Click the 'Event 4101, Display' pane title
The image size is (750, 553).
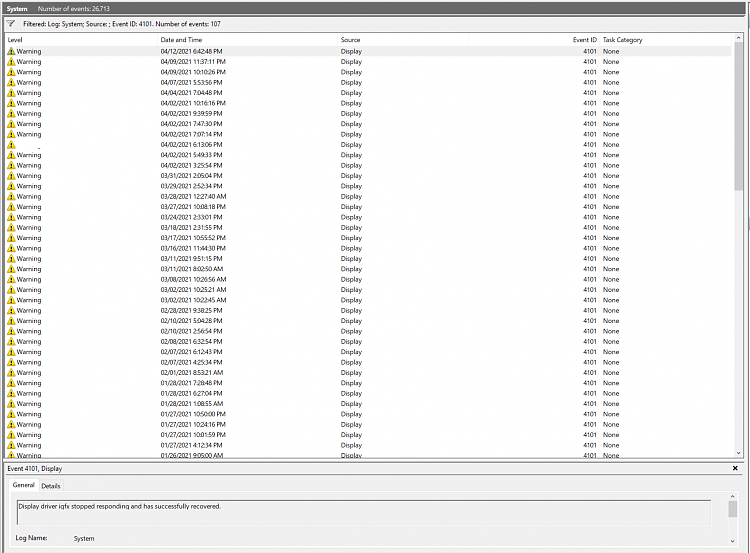pyautogui.click(x=34, y=468)
